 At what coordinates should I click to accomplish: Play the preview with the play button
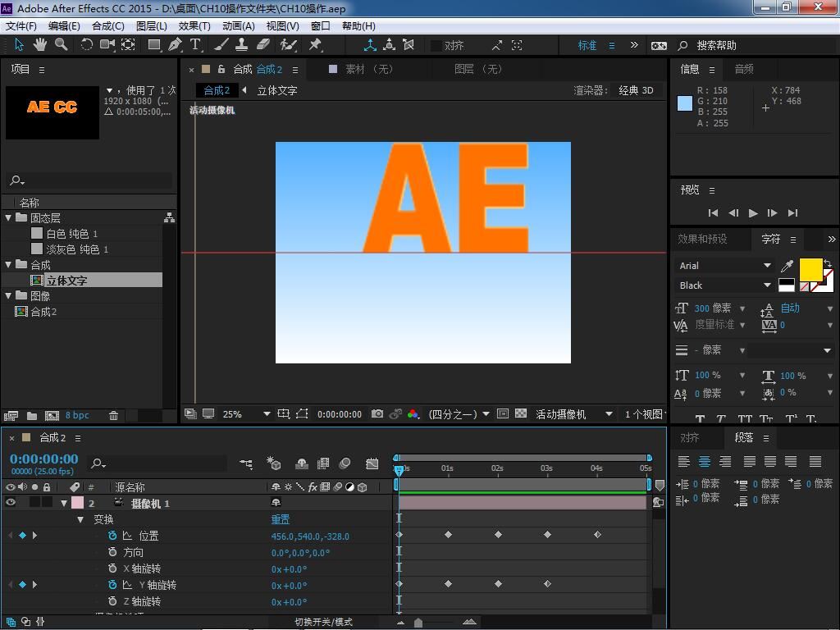(x=753, y=212)
